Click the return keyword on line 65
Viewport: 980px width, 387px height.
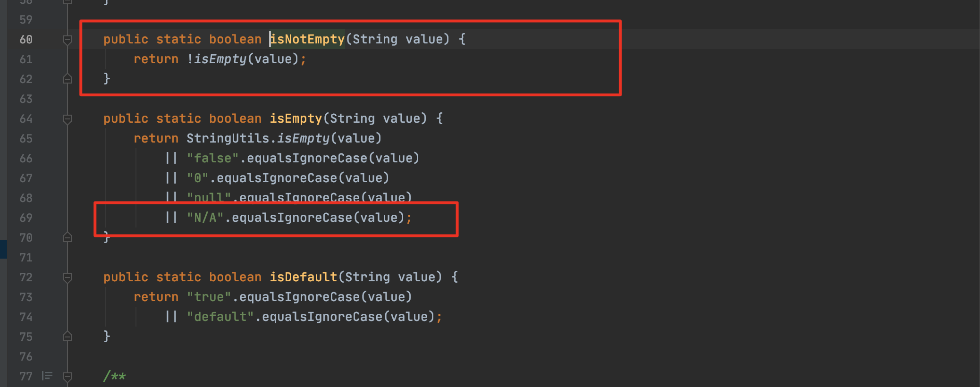coord(156,138)
